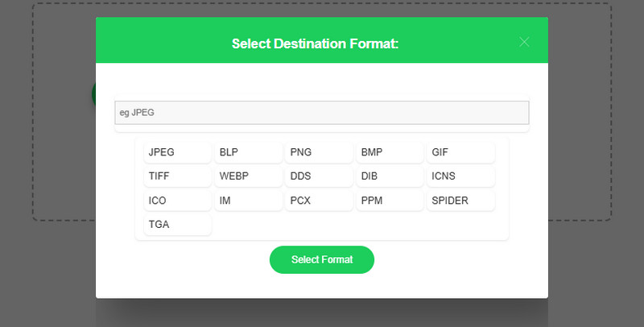Choose PCX as output format
Viewport: 644px width, 327px height.
[x=319, y=201]
